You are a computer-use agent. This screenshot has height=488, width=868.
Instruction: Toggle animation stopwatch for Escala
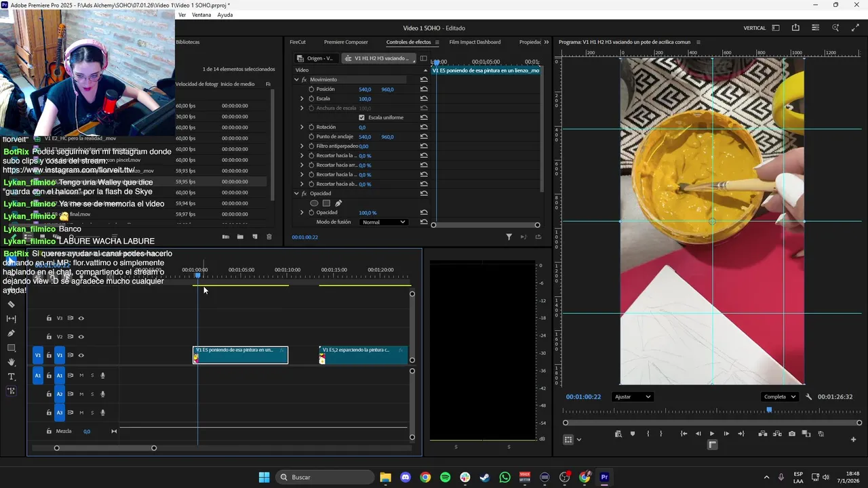[311, 98]
